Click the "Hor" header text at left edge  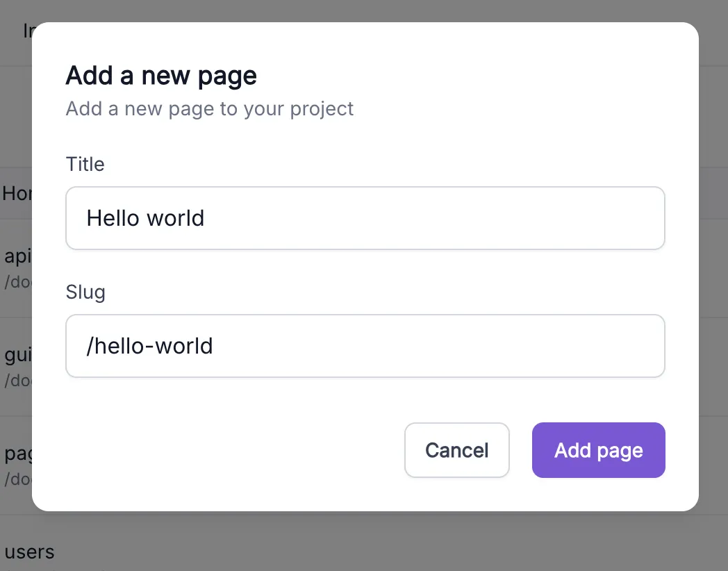point(16,193)
